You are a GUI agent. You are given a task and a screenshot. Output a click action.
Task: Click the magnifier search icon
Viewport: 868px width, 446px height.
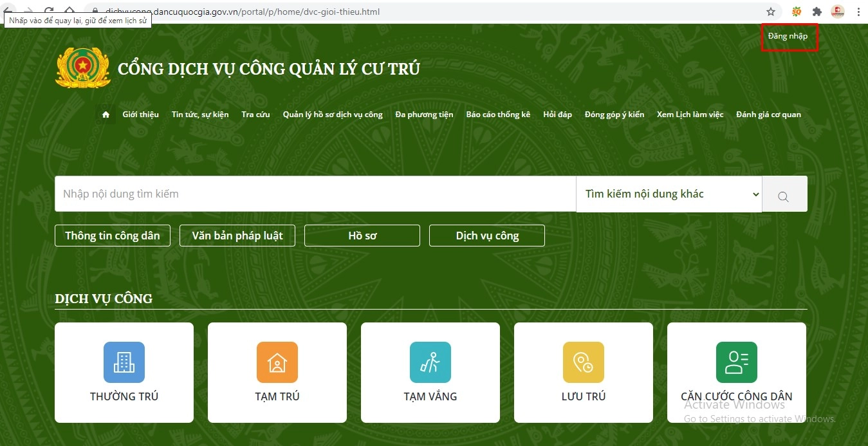click(784, 194)
